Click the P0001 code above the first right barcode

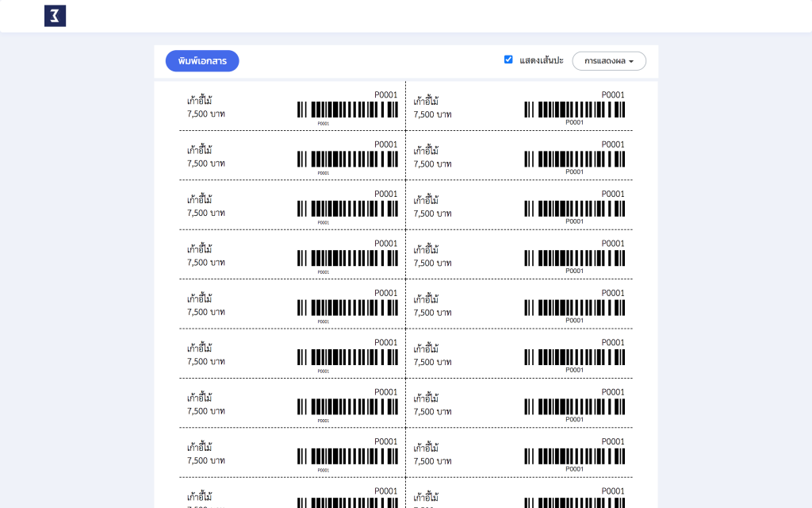point(613,95)
